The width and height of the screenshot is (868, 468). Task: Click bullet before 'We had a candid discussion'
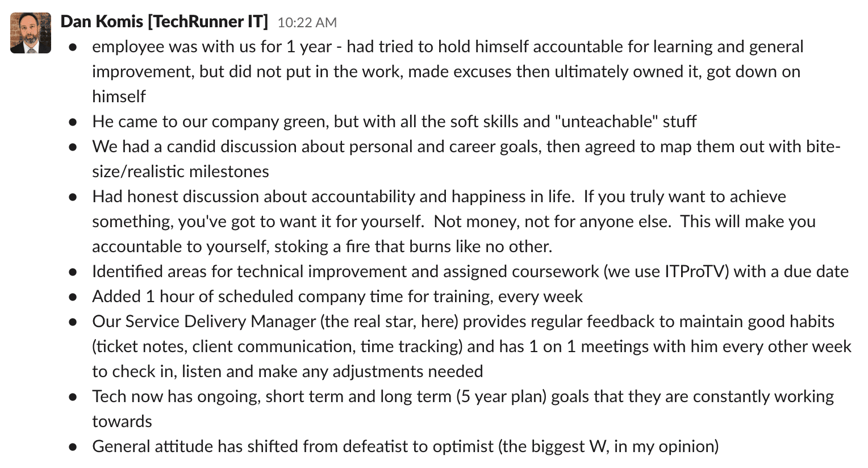click(x=73, y=147)
